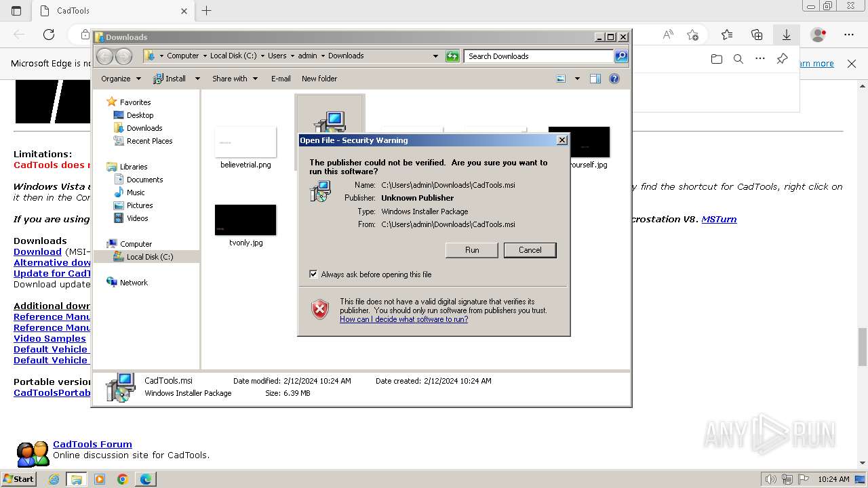Open Edge collections icon
The width and height of the screenshot is (868, 488).
757,35
